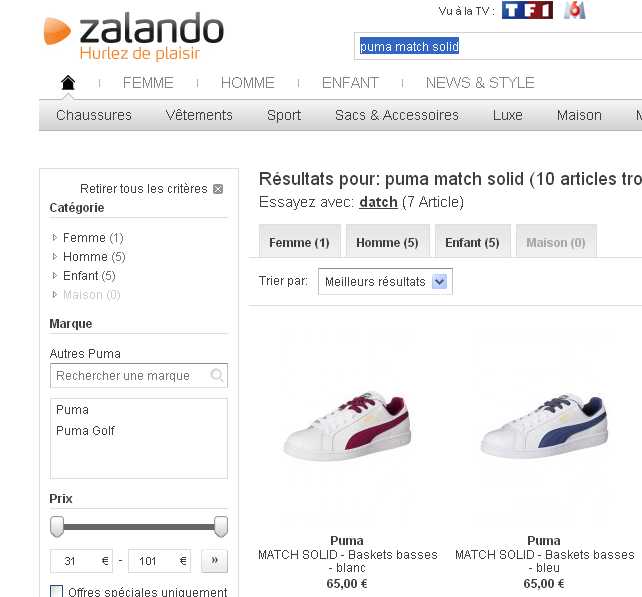Click the home icon in navigation
This screenshot has width=642, height=597.
[68, 82]
